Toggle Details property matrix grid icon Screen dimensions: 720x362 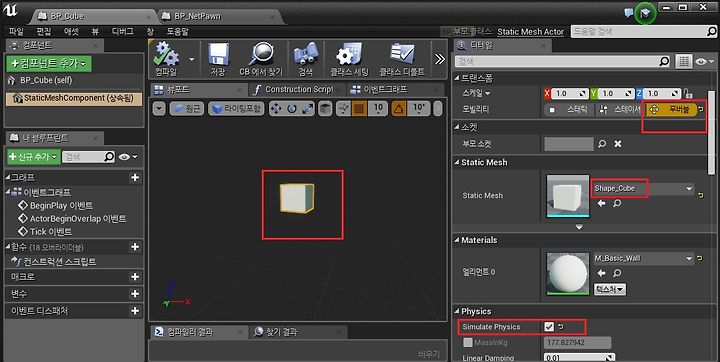pyautogui.click(x=684, y=61)
